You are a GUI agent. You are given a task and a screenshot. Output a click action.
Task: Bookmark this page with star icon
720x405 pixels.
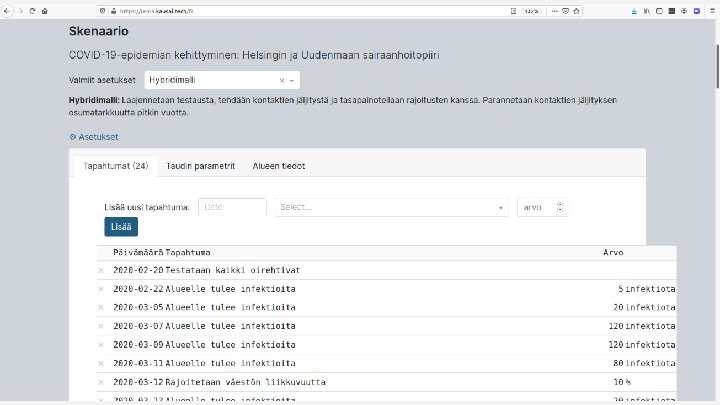tap(576, 11)
